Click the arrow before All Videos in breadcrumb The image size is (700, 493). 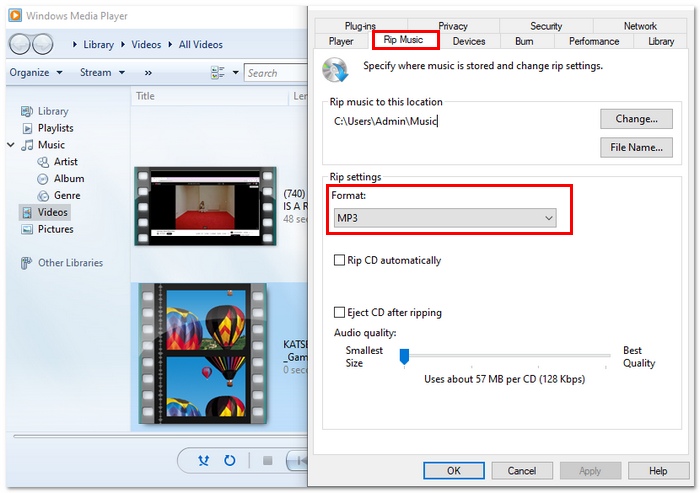(170, 44)
